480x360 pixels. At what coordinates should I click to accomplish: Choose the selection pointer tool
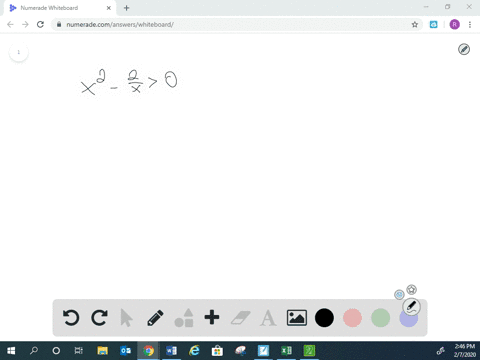(126, 318)
